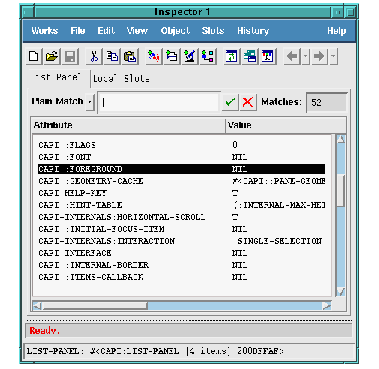Image resolution: width=379 pixels, height=369 pixels.
Task: Click the vertical scrollbar thumb
Action: pos(340,190)
